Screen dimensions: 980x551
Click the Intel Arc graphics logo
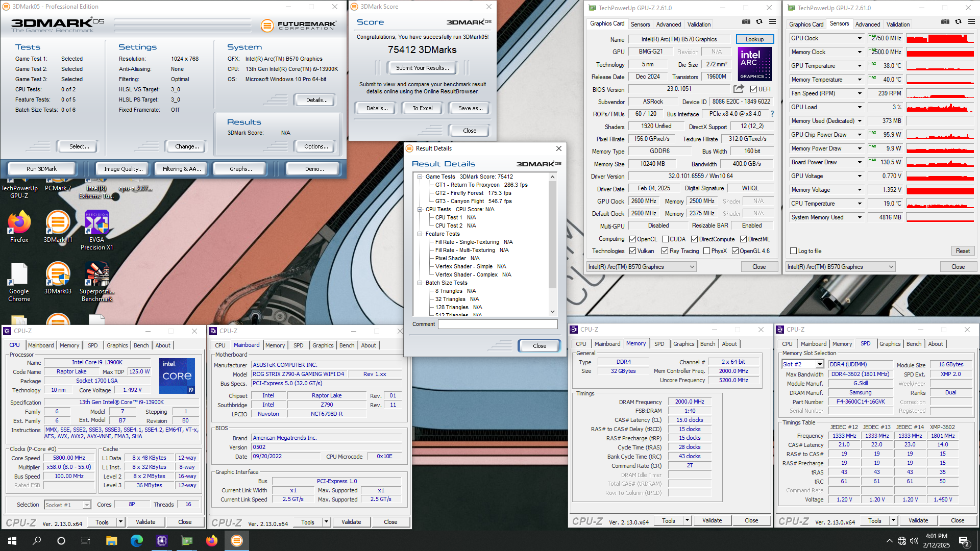755,64
